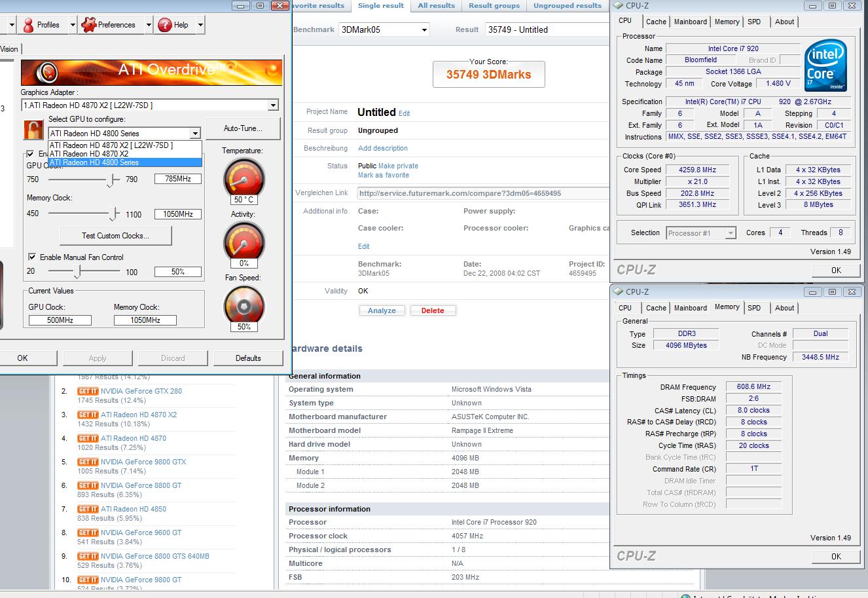Click the 50% fan speed input field
Image resolution: width=868 pixels, height=598 pixels.
[178, 272]
